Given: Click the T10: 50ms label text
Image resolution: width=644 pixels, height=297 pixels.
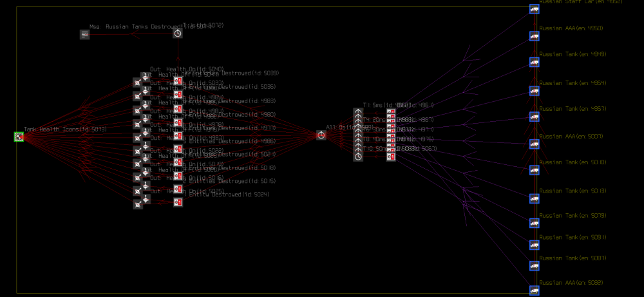Looking at the screenshot, I should (x=375, y=149).
